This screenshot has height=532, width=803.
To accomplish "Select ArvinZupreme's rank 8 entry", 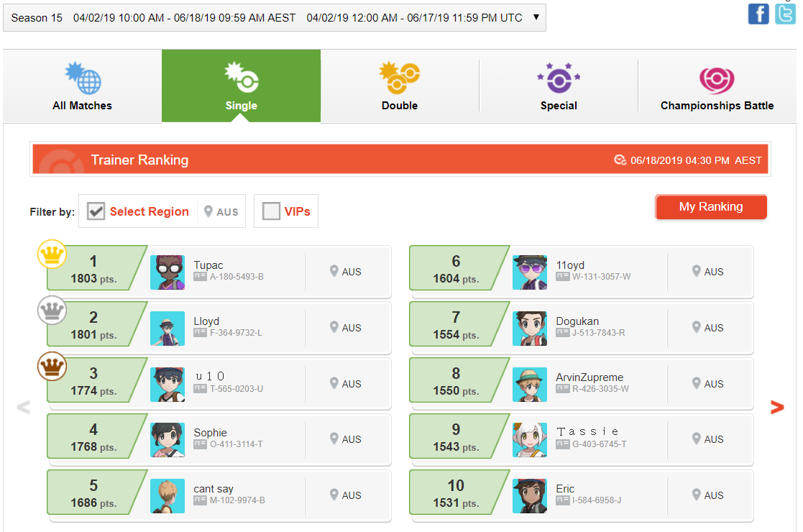I will click(x=582, y=384).
